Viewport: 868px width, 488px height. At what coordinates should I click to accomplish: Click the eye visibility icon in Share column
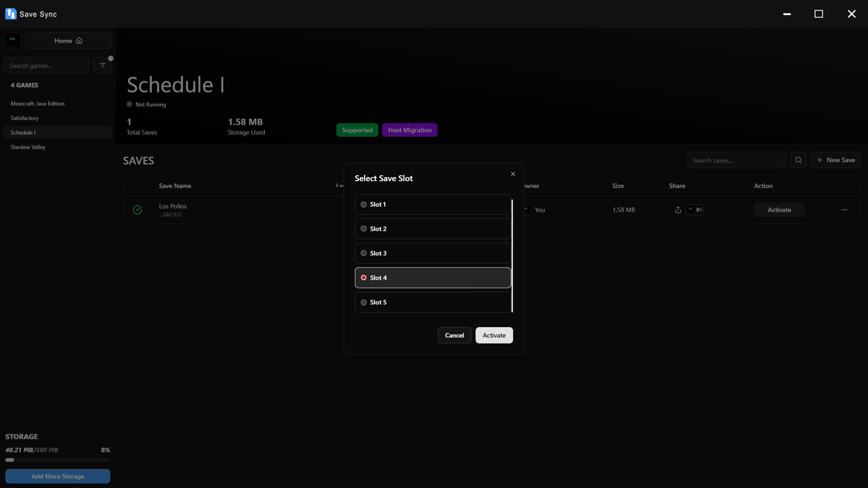699,210
